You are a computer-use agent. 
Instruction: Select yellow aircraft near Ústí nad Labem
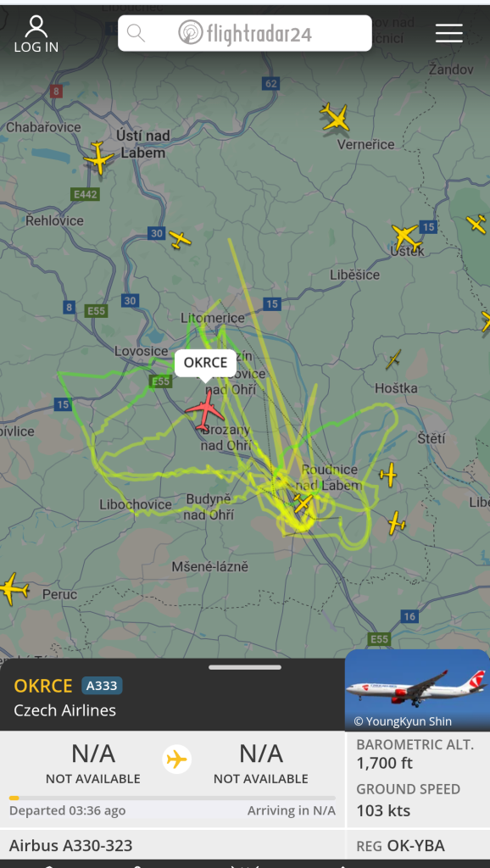pos(98,158)
